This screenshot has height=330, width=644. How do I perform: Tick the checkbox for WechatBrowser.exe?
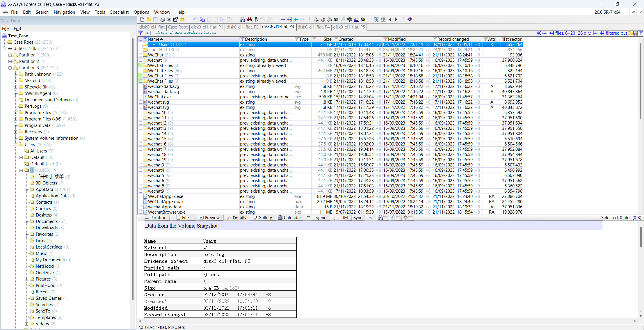point(140,212)
